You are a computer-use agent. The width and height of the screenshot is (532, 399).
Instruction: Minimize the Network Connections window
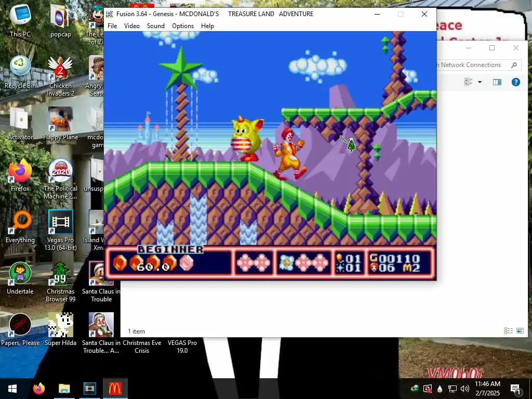click(x=468, y=48)
